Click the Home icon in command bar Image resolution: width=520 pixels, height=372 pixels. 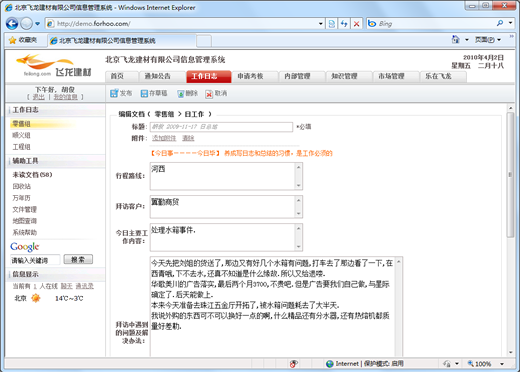point(456,40)
